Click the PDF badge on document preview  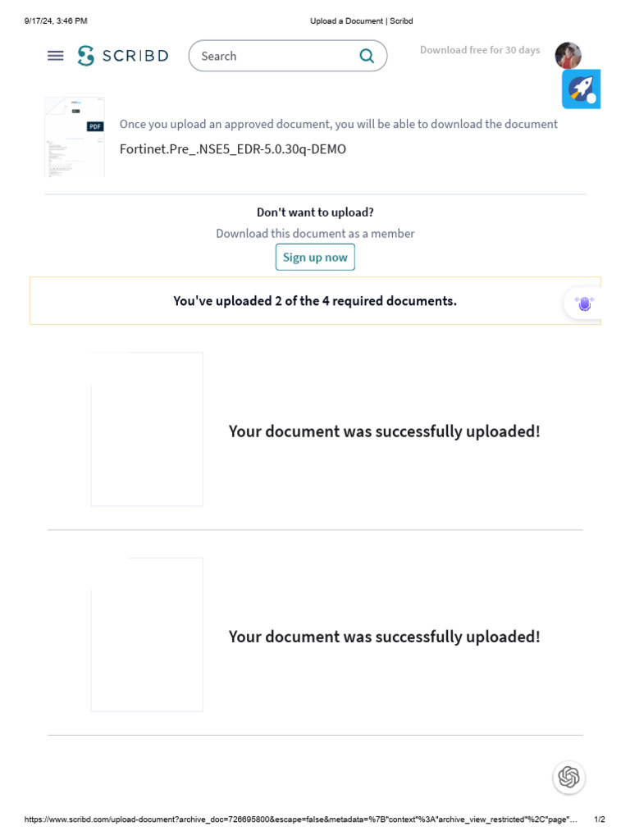point(95,126)
